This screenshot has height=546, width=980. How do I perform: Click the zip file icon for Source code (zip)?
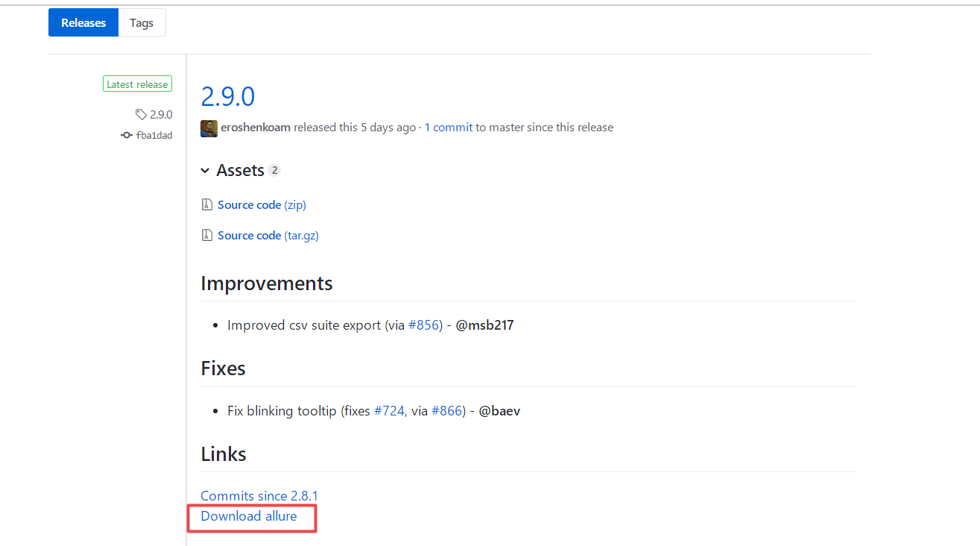[207, 205]
